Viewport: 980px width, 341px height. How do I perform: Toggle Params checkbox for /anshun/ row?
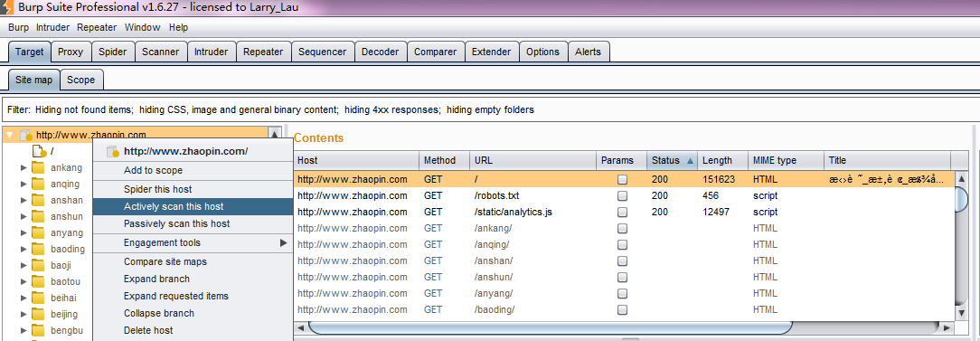[x=622, y=277]
